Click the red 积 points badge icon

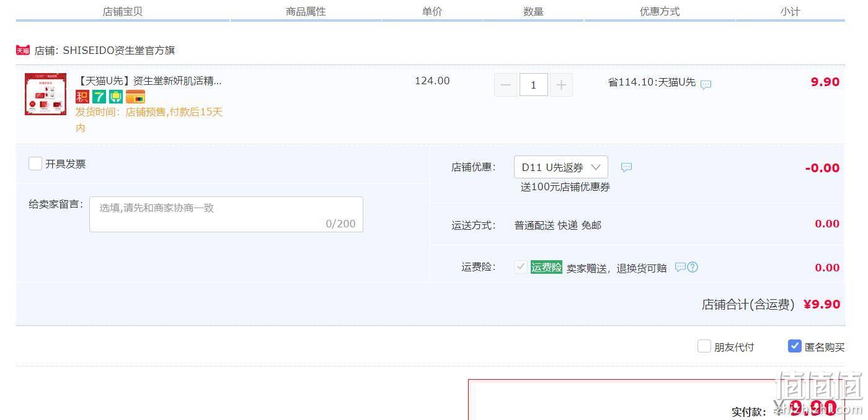click(x=82, y=97)
